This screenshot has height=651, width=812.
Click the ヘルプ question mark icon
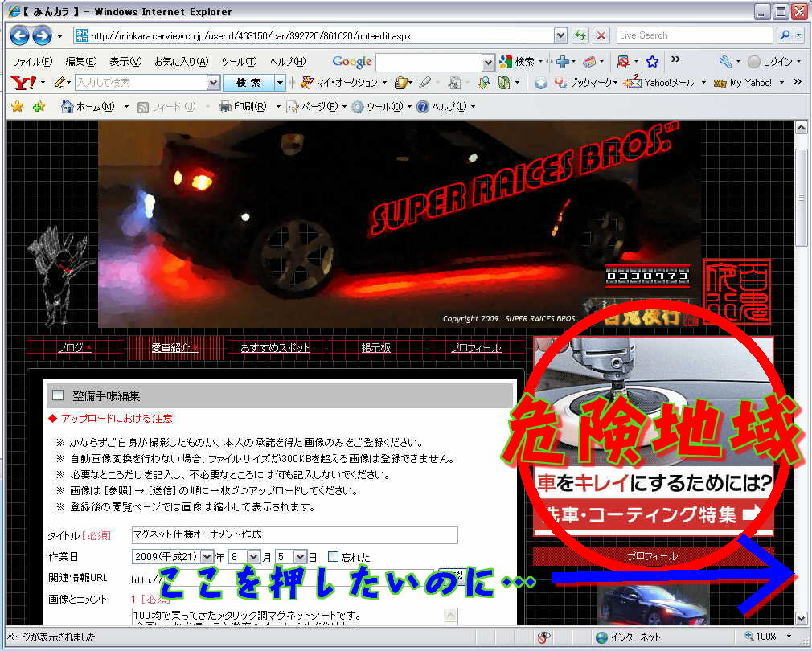423,107
